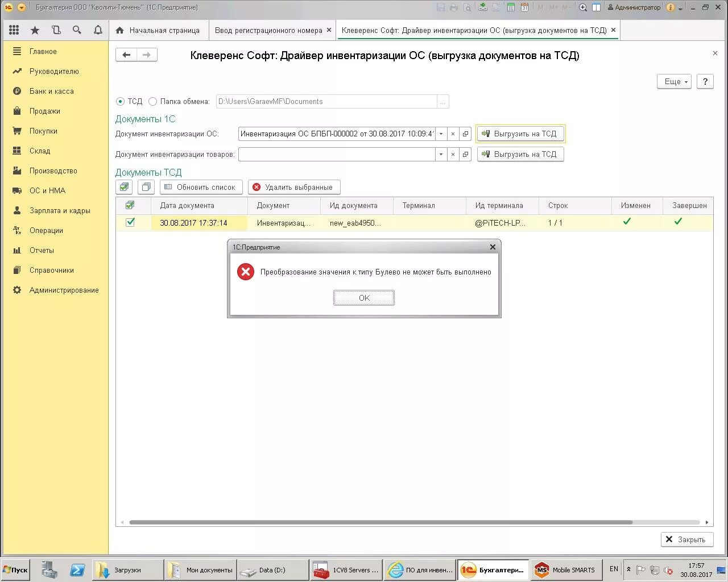Open Зарплата и кадры section
The width and height of the screenshot is (728, 582).
[x=60, y=210]
